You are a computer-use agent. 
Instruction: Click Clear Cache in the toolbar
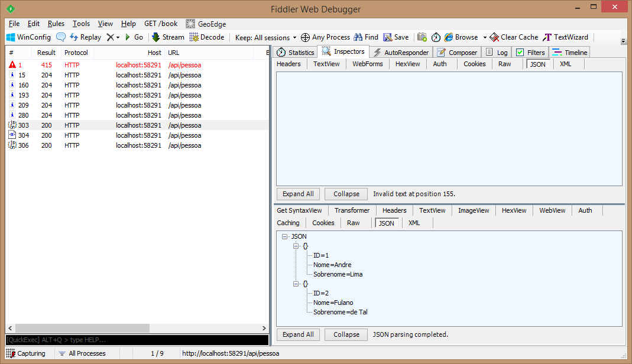pyautogui.click(x=514, y=37)
